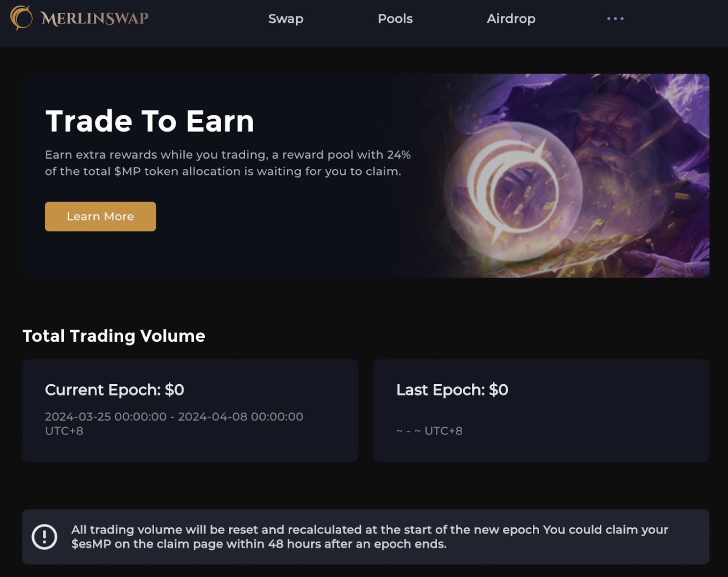Select the Last Epoch volume card
Screen dimensions: 728x577
pos(541,410)
